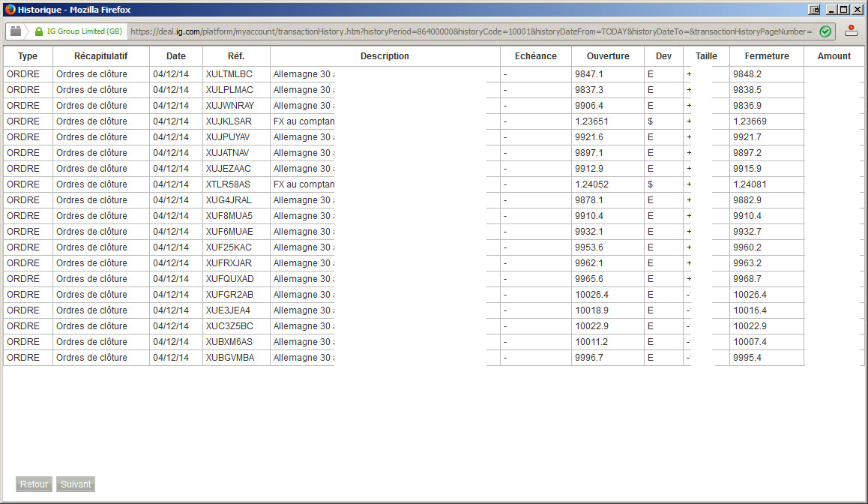The width and height of the screenshot is (868, 504).
Task: Click reference XUJWNRAY
Action: point(230,106)
